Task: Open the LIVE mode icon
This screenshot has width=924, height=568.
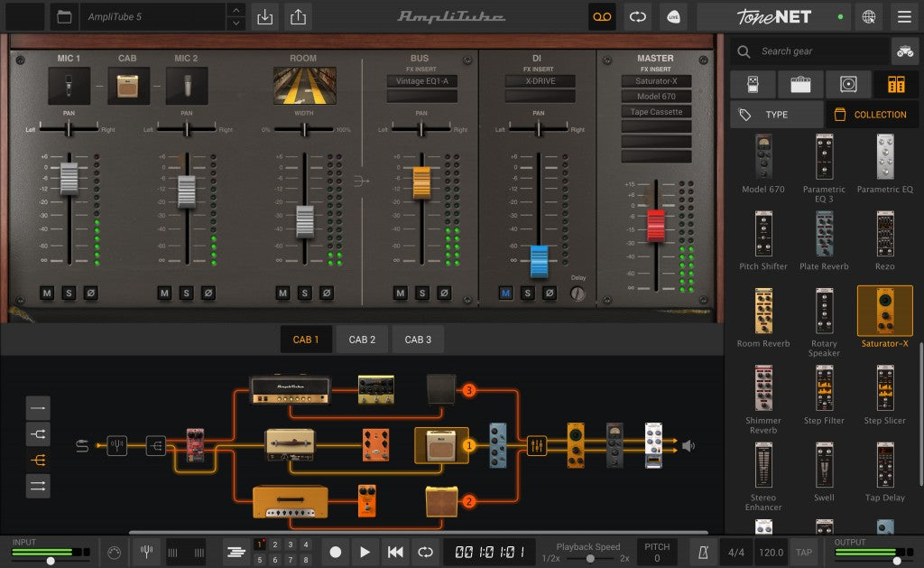Action: (x=673, y=16)
